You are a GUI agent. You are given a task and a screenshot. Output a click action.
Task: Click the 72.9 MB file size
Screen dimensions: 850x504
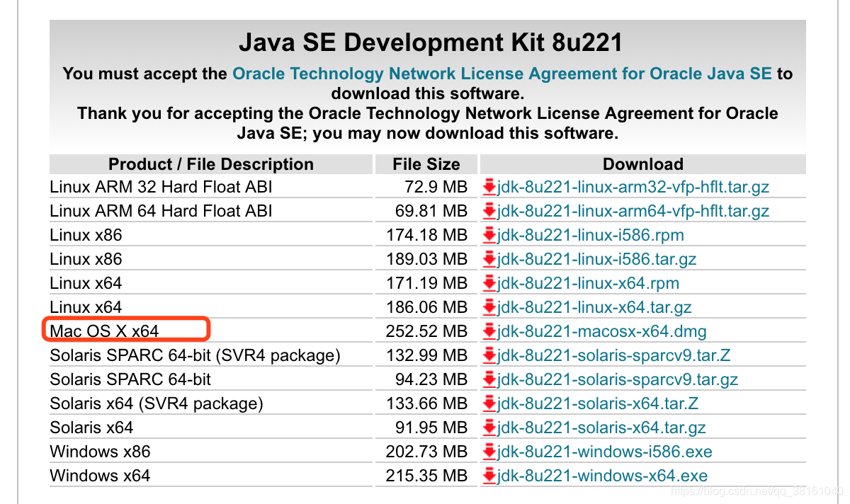click(x=435, y=188)
